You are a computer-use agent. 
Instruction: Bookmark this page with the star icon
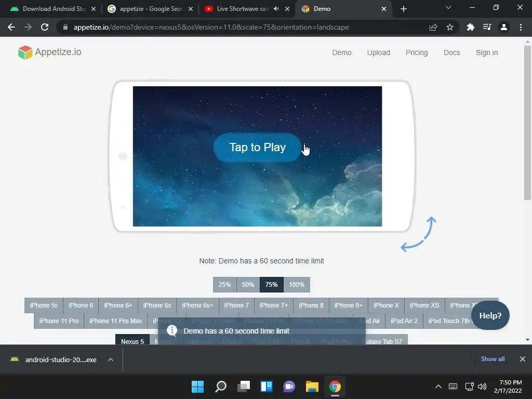[x=450, y=27]
